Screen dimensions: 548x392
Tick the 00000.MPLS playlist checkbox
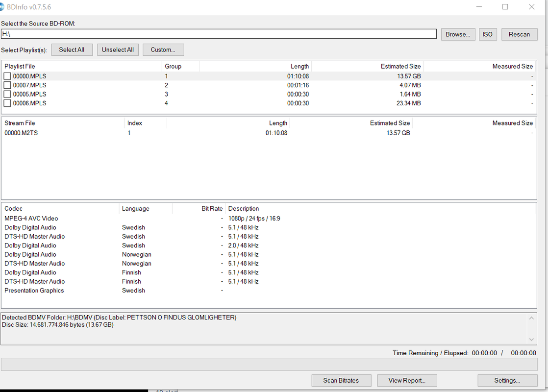(7, 76)
